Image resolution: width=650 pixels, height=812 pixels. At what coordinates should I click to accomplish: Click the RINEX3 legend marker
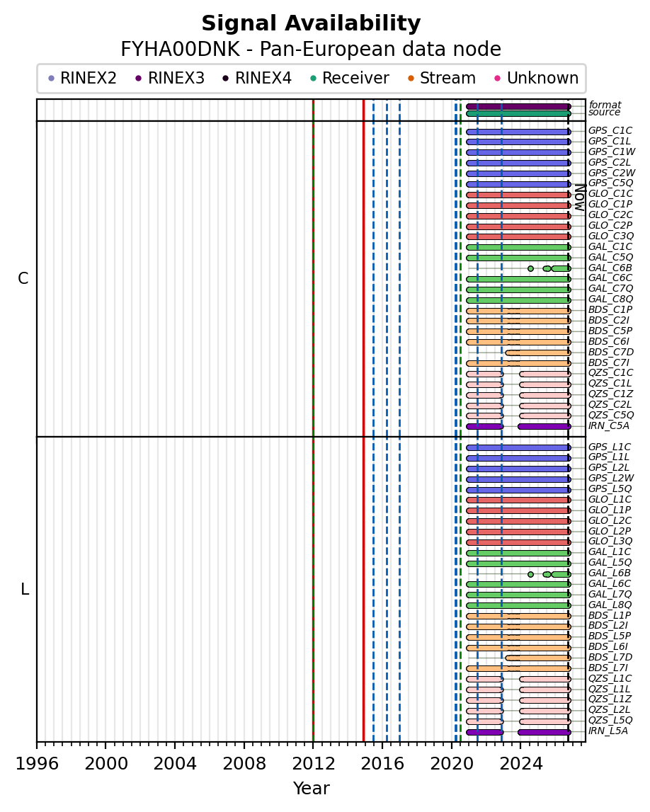point(138,79)
